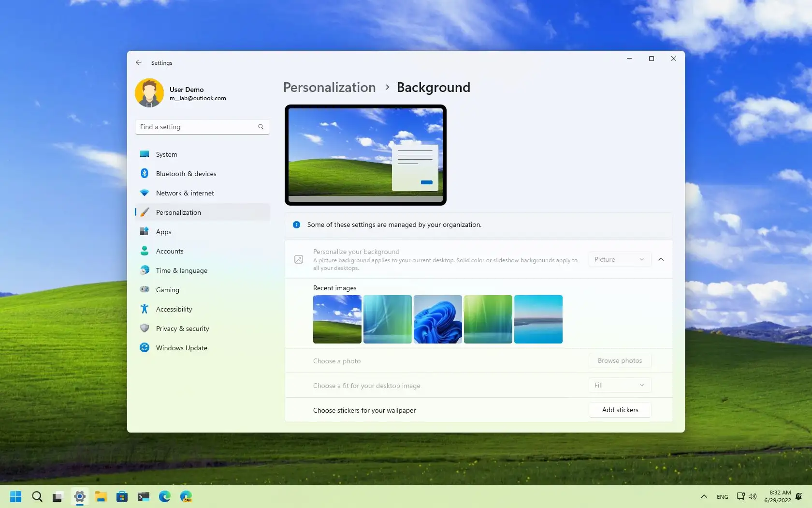
Task: Click the search icon in Find a setting
Action: [x=261, y=127]
